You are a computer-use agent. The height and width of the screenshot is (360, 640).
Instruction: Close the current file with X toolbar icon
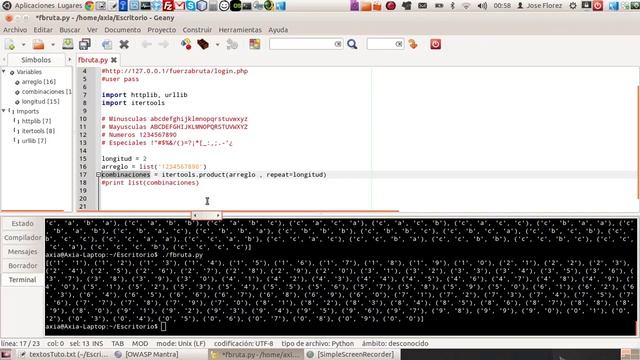[x=124, y=44]
